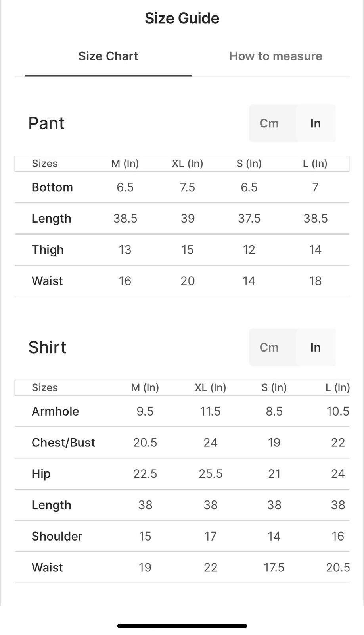
Task: Switch Shirt measurements to Cm
Action: click(269, 347)
